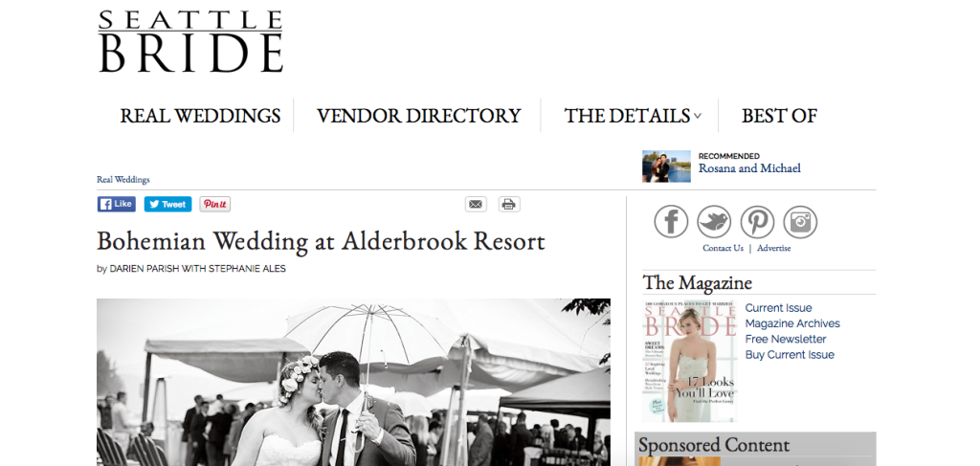980x466 pixels.
Task: Click the Facebook Like button
Action: coord(116,204)
